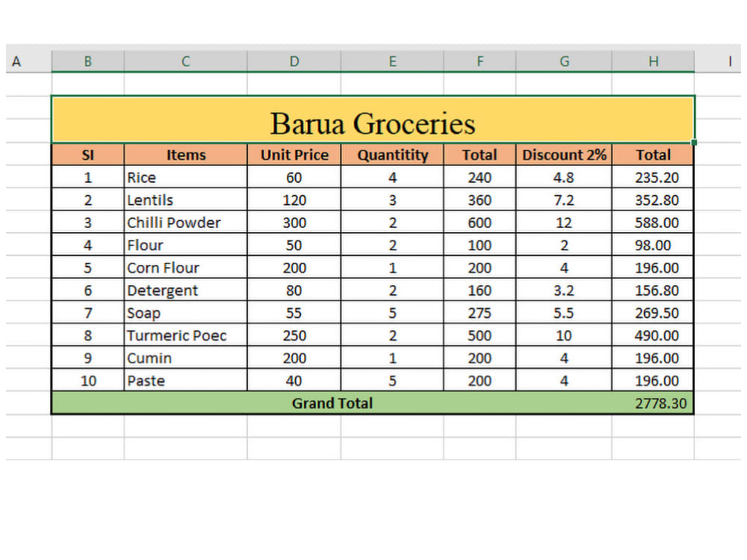Screen dimensions: 747x560
Task: Select the 352.80 total cell
Action: pos(653,199)
